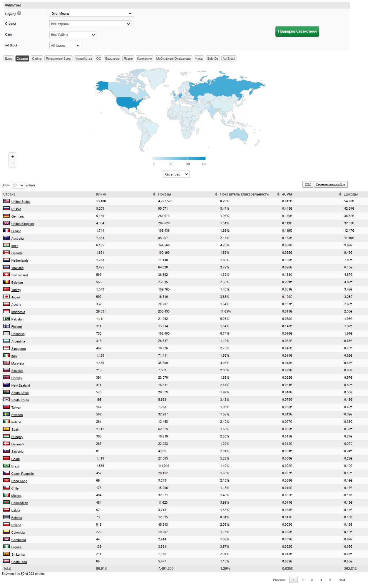Click the map zoom in plus button
Screen dimensions: 368x588
(x=12, y=156)
